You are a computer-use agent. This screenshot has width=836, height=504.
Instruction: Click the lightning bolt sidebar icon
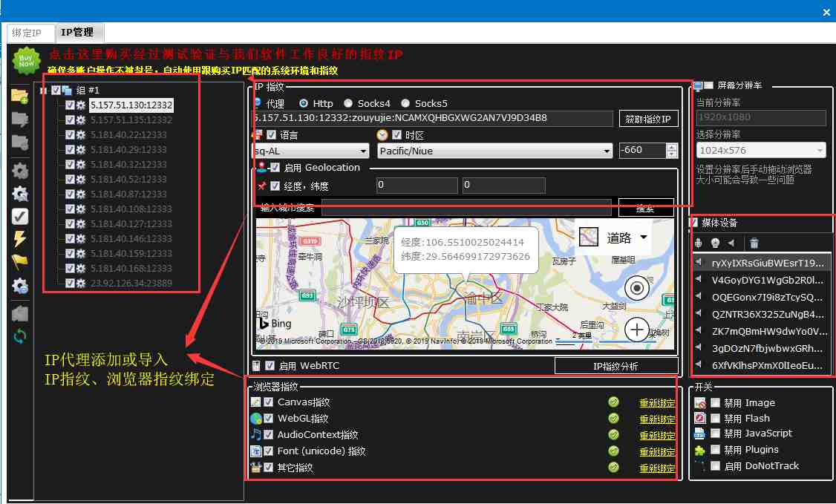coord(20,239)
